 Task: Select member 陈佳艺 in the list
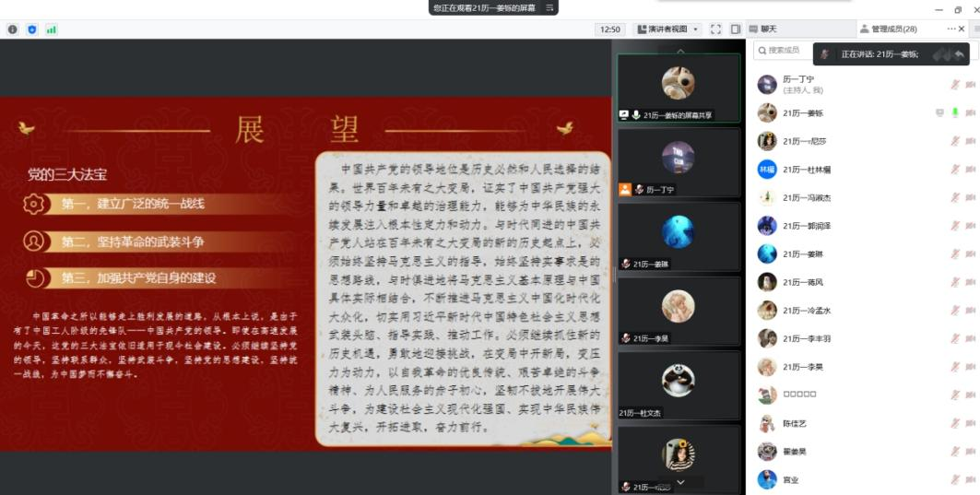[x=794, y=423]
